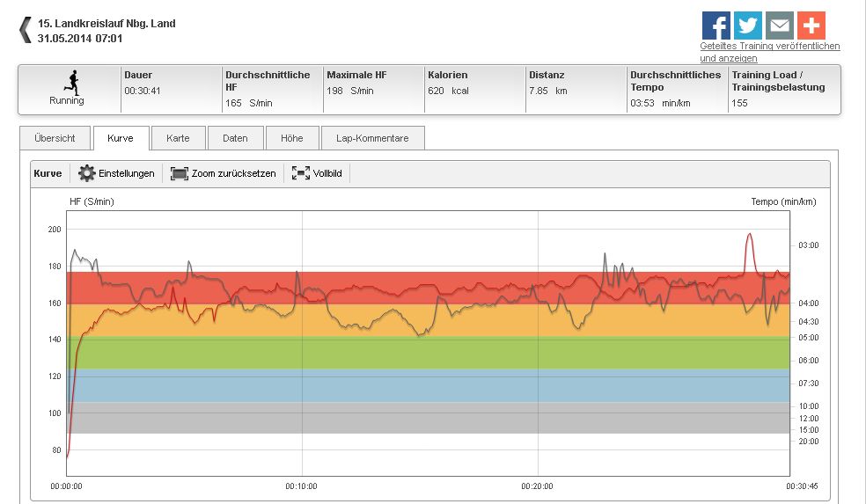Click the 00:10:00 time marker on chart
The width and height of the screenshot is (866, 504).
(302, 485)
